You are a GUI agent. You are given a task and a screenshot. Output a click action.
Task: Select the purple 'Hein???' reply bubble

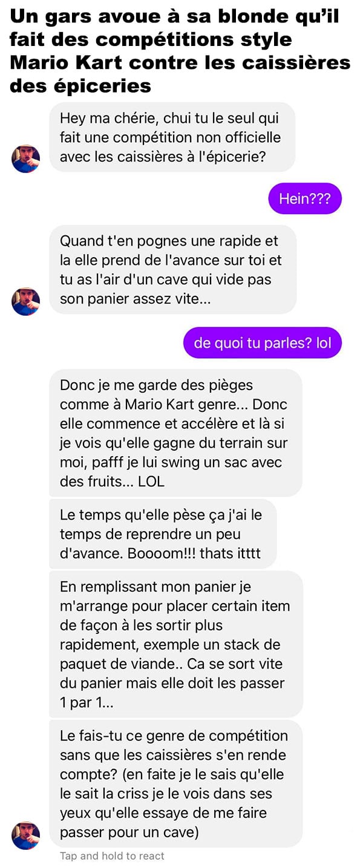click(x=305, y=200)
